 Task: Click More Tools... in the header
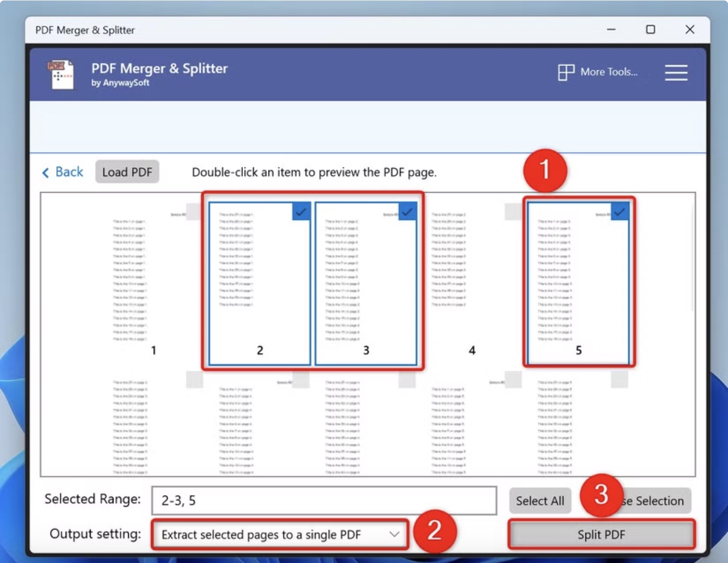609,72
